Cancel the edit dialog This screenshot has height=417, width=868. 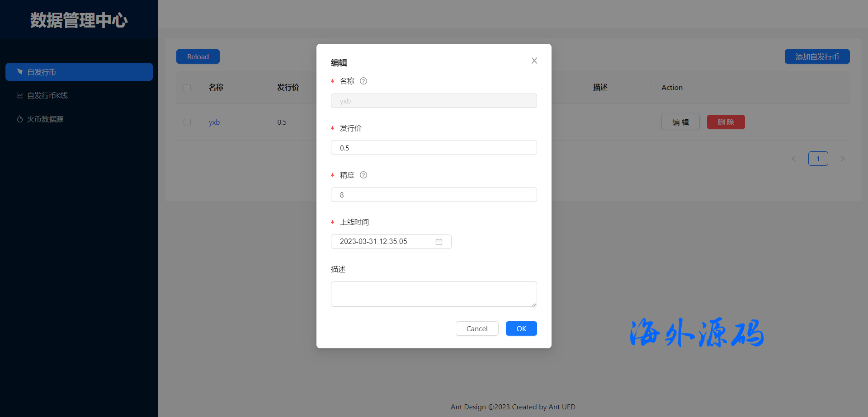click(x=476, y=328)
